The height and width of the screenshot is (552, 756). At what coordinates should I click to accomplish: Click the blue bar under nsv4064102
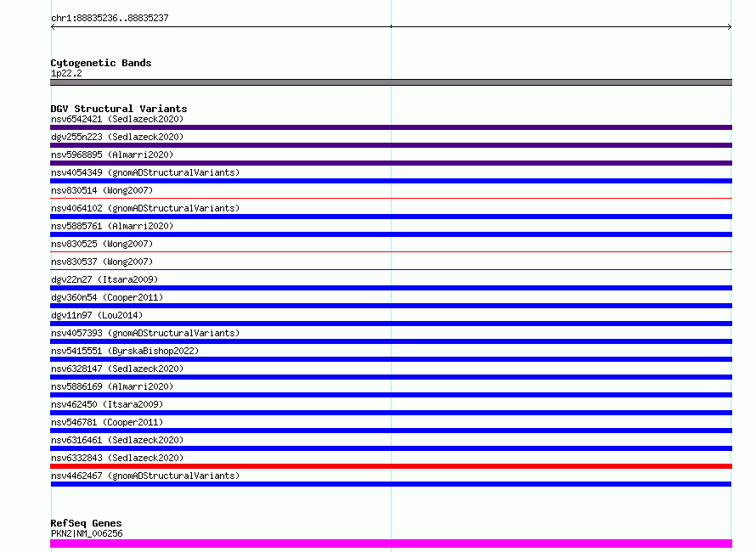[x=391, y=217]
